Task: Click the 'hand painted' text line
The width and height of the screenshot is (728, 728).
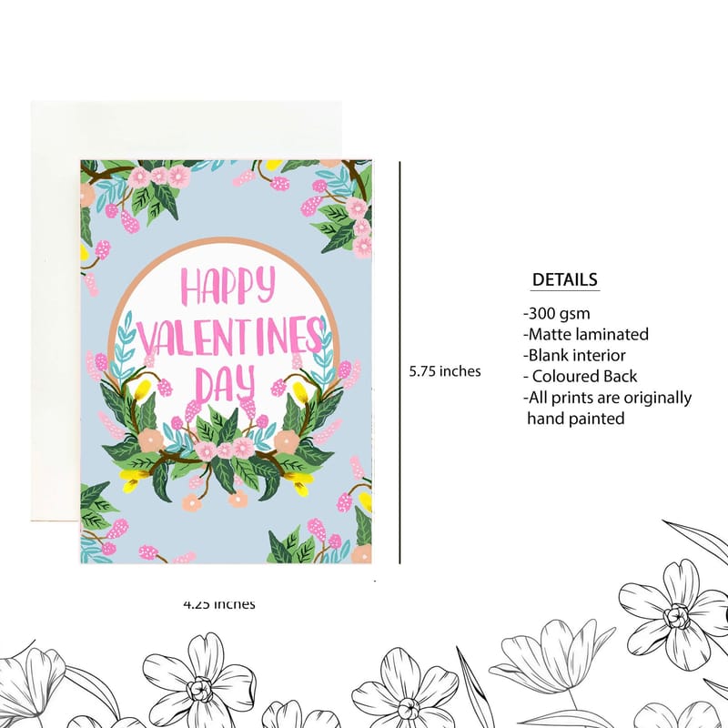Action: coord(576,419)
